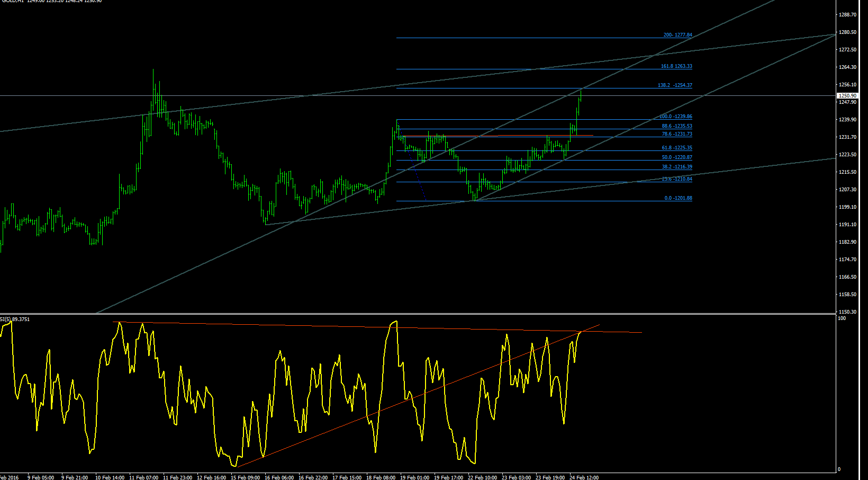This screenshot has width=868, height=480.
Task: Pick 1264.30 on the price scale
Action: (847, 67)
